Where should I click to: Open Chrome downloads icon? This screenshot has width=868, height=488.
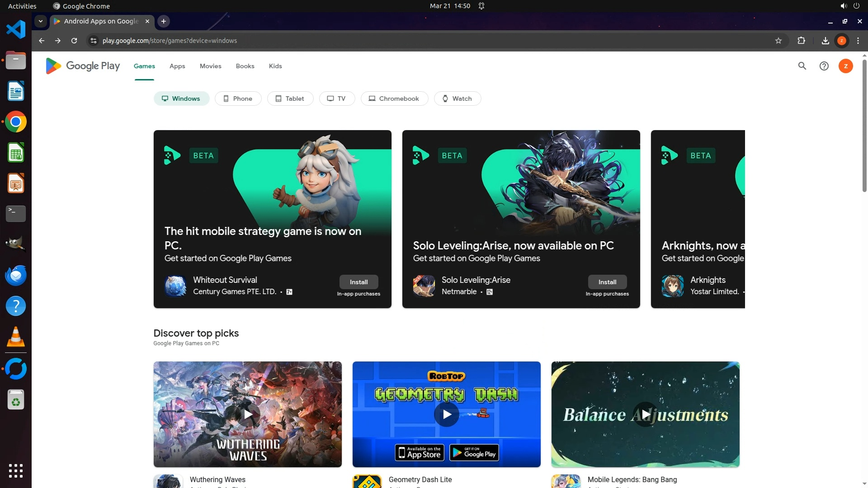[825, 41]
